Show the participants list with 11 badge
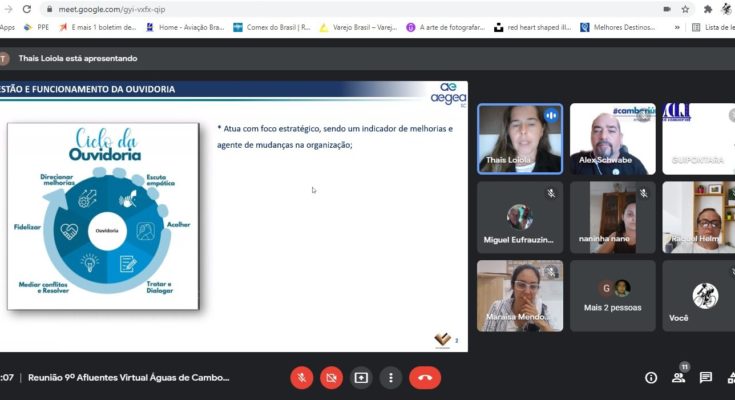735x400 pixels. coord(679,378)
